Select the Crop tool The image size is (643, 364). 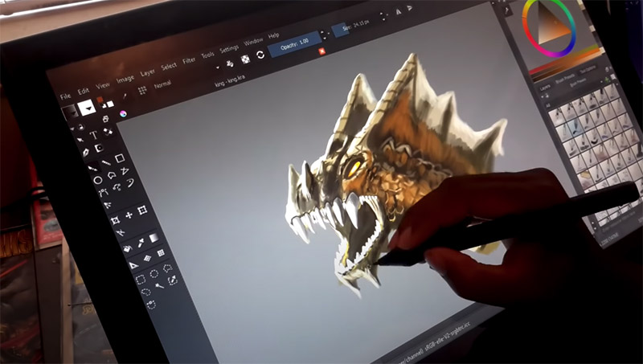coord(115,221)
